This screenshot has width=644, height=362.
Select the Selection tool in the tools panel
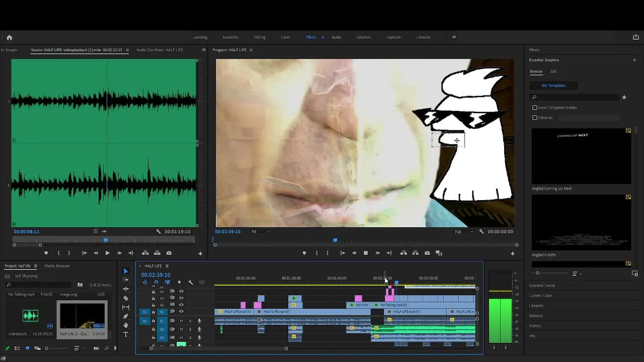point(126,271)
